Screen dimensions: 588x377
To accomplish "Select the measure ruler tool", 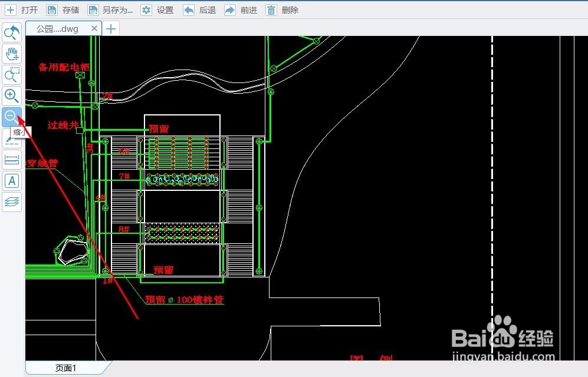I will tap(12, 160).
